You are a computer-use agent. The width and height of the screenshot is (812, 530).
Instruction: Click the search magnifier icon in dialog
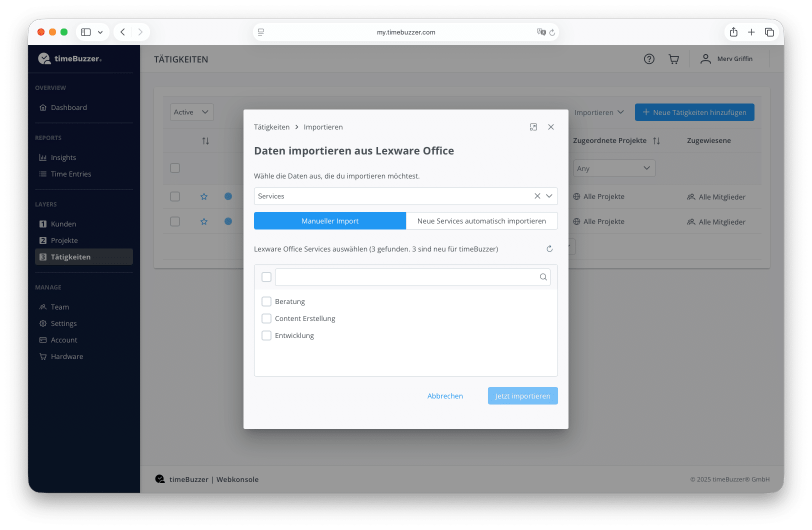click(x=543, y=277)
